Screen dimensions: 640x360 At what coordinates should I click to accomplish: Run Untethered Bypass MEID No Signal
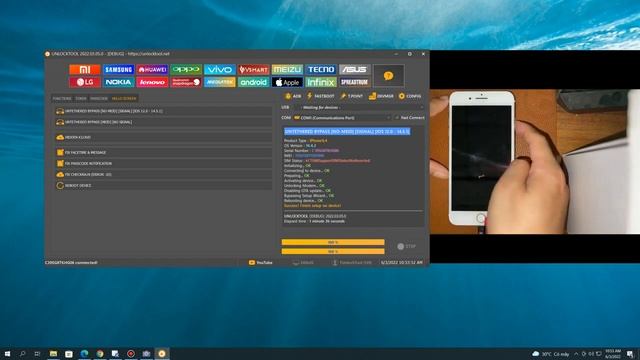click(x=163, y=122)
